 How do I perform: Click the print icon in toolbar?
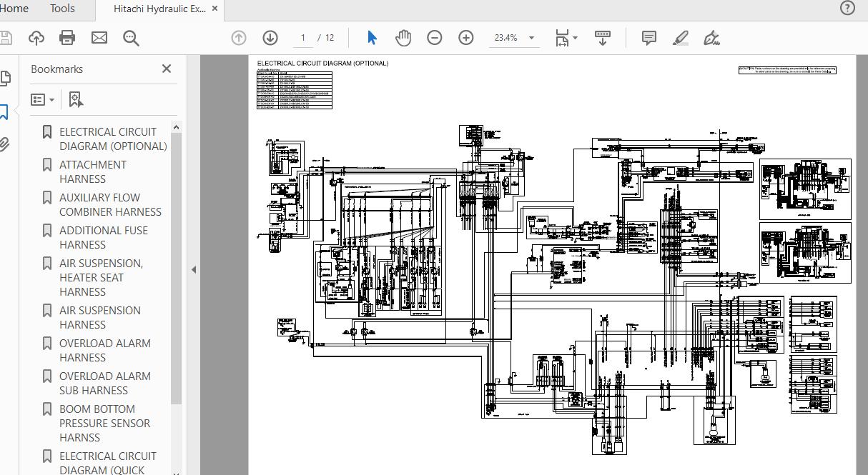pyautogui.click(x=68, y=38)
